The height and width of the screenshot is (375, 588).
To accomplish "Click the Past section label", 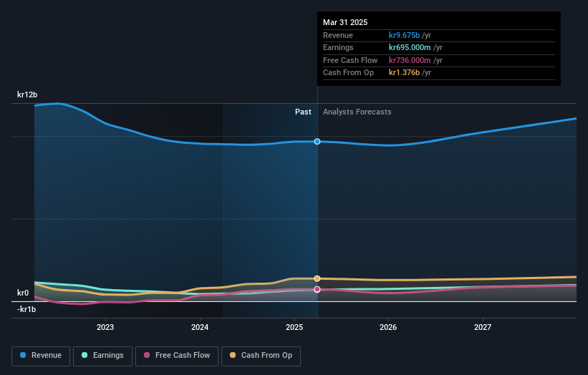I will (x=303, y=112).
